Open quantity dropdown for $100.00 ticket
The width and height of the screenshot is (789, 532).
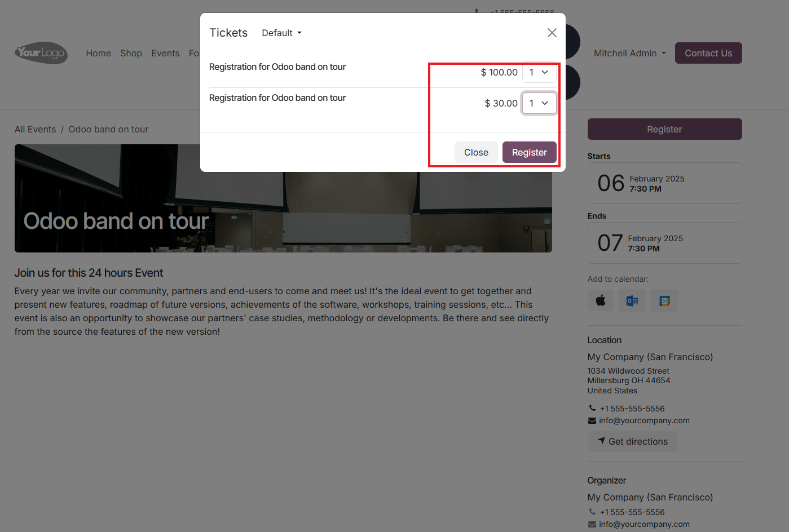click(539, 72)
